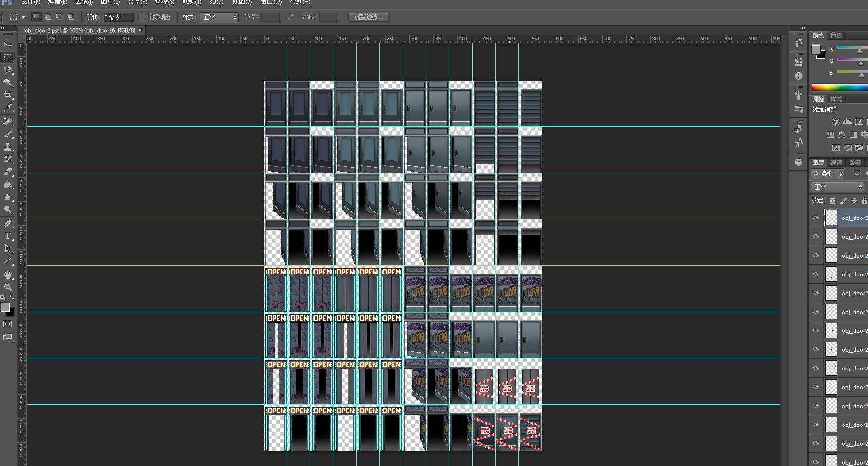
Task: Select the Rectangular Marquee tool in toolbox
Action: pyautogui.click(x=8, y=57)
